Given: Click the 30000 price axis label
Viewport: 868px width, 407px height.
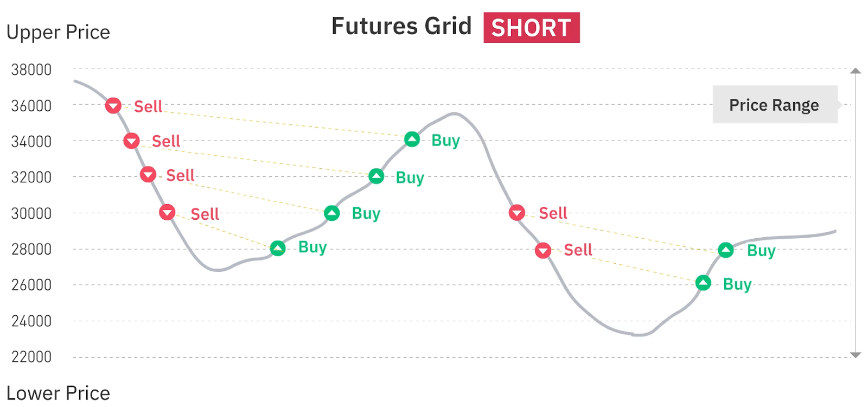Looking at the screenshot, I should coord(31,214).
